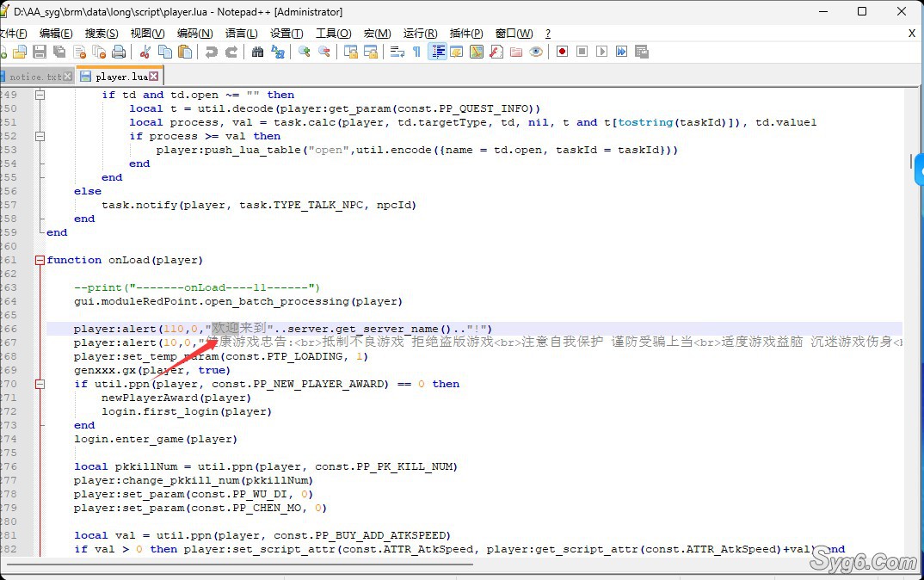
Task: Click 'newPlayerAward(player)' line
Action: tap(176, 398)
